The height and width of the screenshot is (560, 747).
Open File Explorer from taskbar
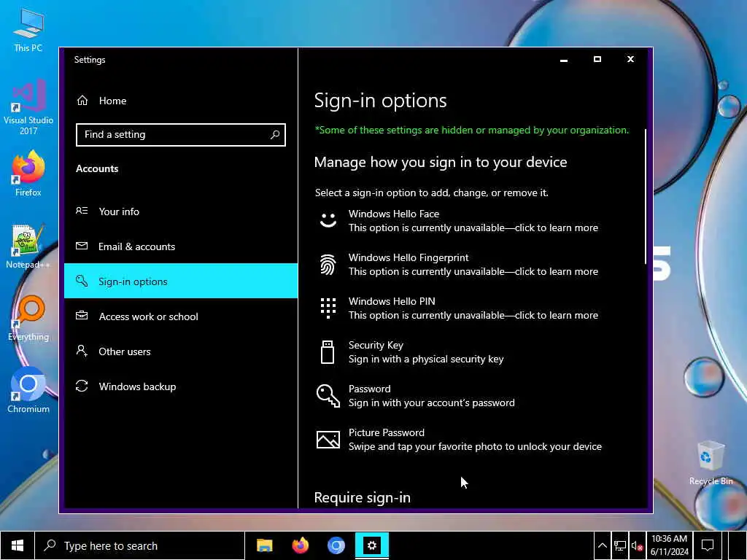pyautogui.click(x=264, y=545)
